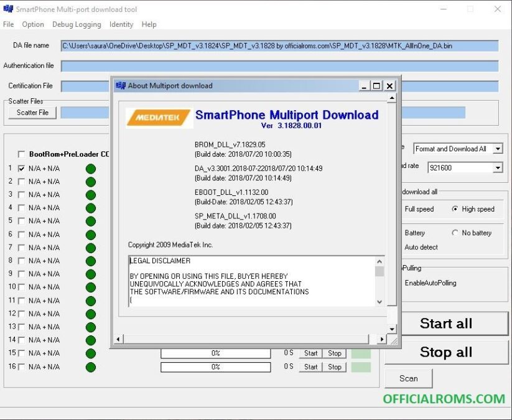Image resolution: width=512 pixels, height=420 pixels.
Task: Click the Authentication file input field
Action: click(x=279, y=66)
